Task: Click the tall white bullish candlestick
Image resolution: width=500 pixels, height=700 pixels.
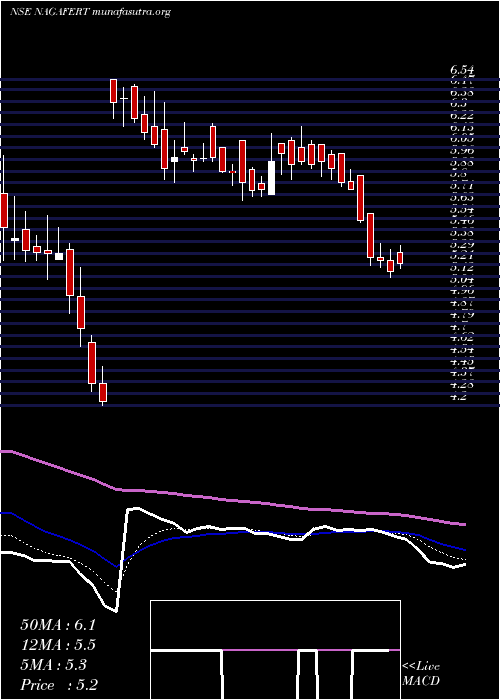Action: [271, 178]
